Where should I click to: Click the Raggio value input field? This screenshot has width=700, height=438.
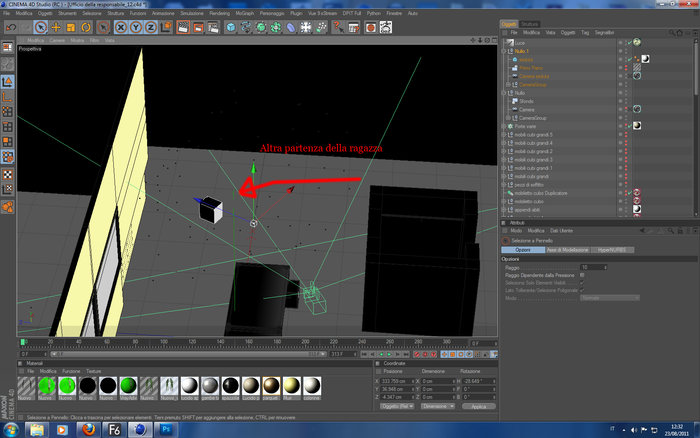point(593,267)
